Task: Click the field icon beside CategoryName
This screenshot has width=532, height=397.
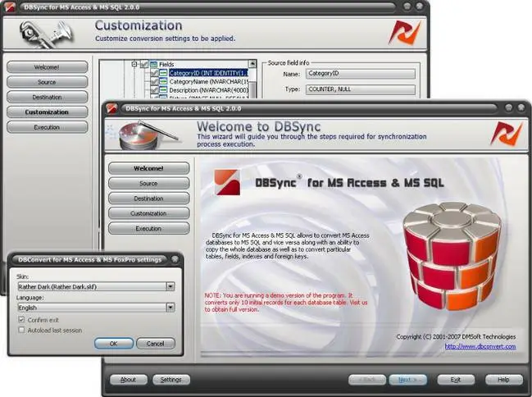Action: 163,81
